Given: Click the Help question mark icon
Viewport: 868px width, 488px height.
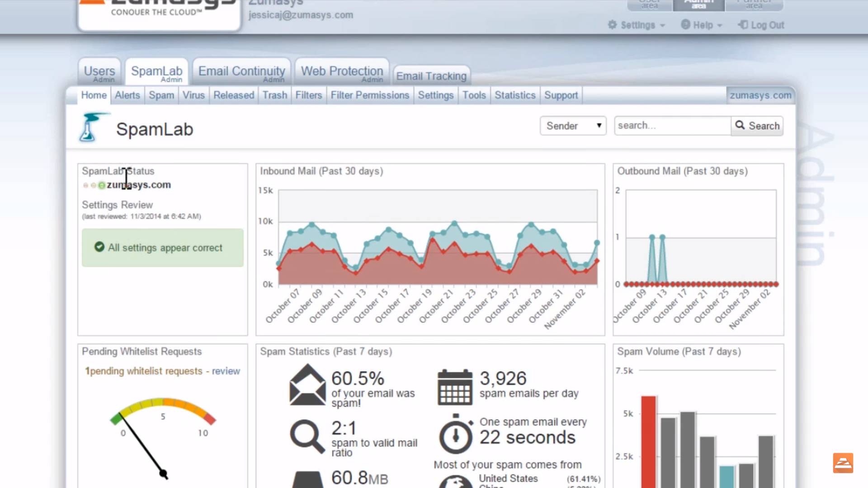Looking at the screenshot, I should [x=685, y=25].
